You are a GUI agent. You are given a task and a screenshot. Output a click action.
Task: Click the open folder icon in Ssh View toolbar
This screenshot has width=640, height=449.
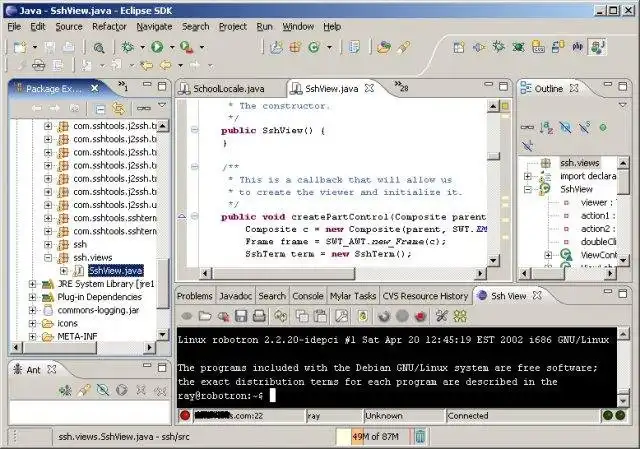pos(204,316)
